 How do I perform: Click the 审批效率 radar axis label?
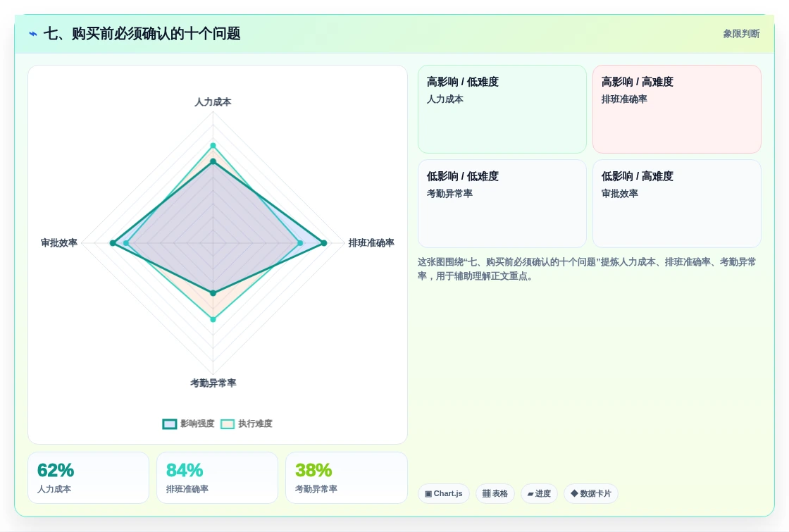coord(59,243)
